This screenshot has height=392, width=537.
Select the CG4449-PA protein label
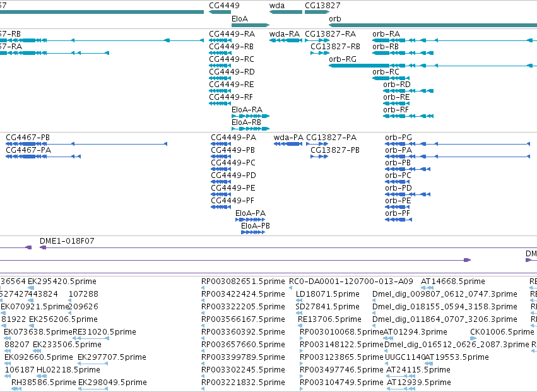(x=233, y=138)
